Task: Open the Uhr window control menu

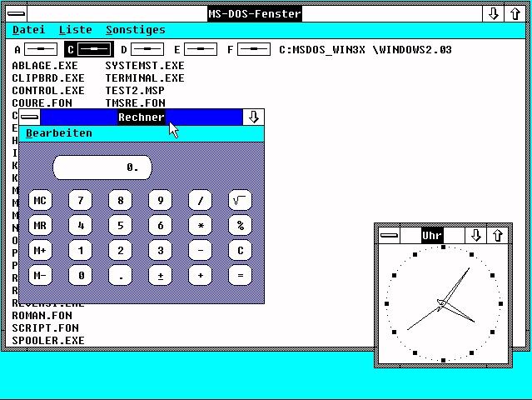Action: coord(389,236)
